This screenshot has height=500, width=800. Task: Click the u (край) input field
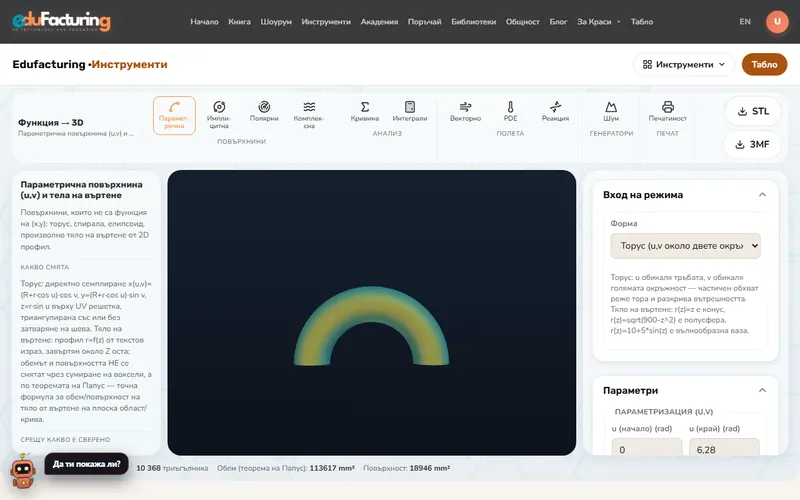pyautogui.click(x=724, y=449)
